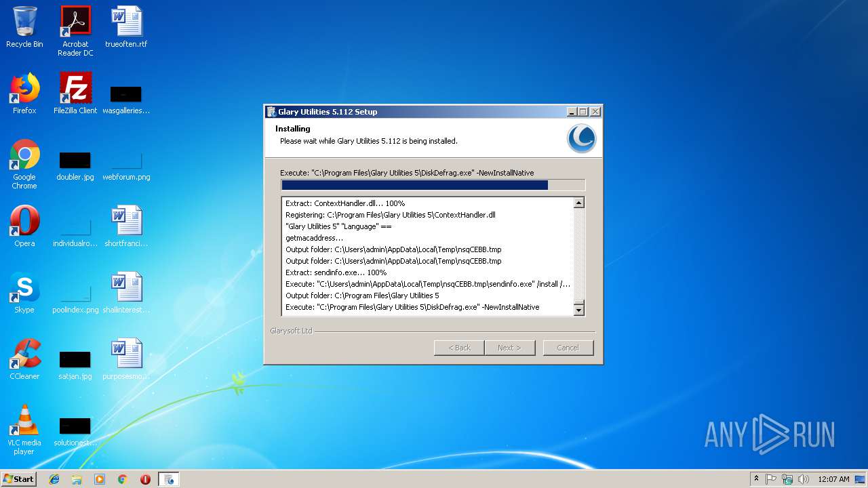
Task: Click the Start button
Action: (x=19, y=479)
